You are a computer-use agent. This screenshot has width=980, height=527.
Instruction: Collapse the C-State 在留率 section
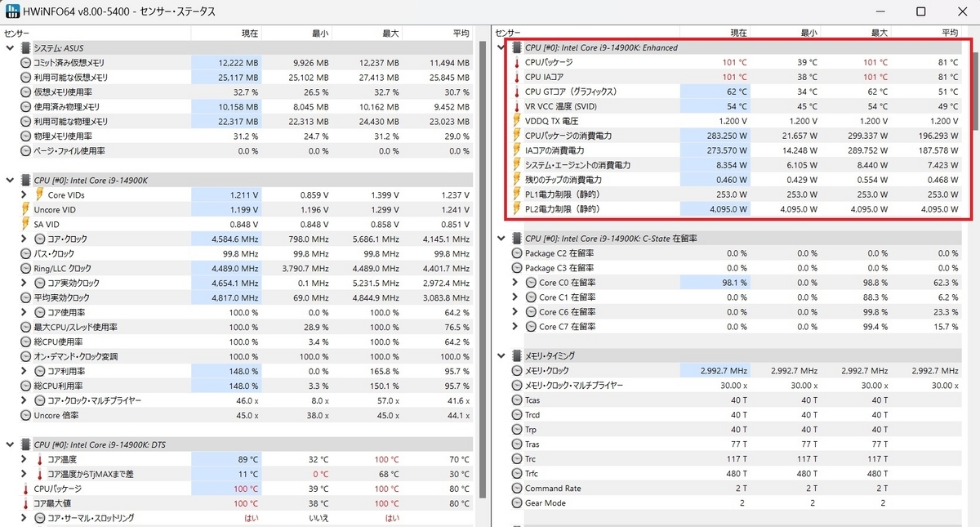pyautogui.click(x=501, y=239)
